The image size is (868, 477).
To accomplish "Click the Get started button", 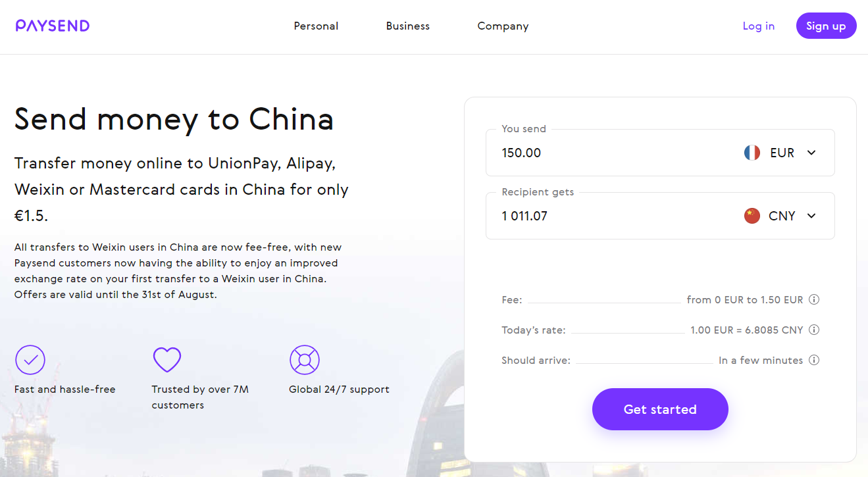I will 660,409.
